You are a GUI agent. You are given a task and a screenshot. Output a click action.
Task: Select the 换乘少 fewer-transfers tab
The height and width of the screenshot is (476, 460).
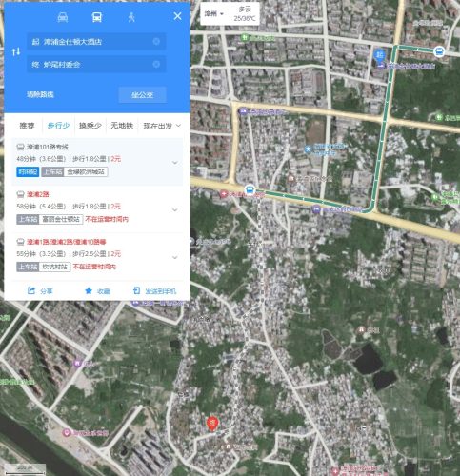point(90,126)
